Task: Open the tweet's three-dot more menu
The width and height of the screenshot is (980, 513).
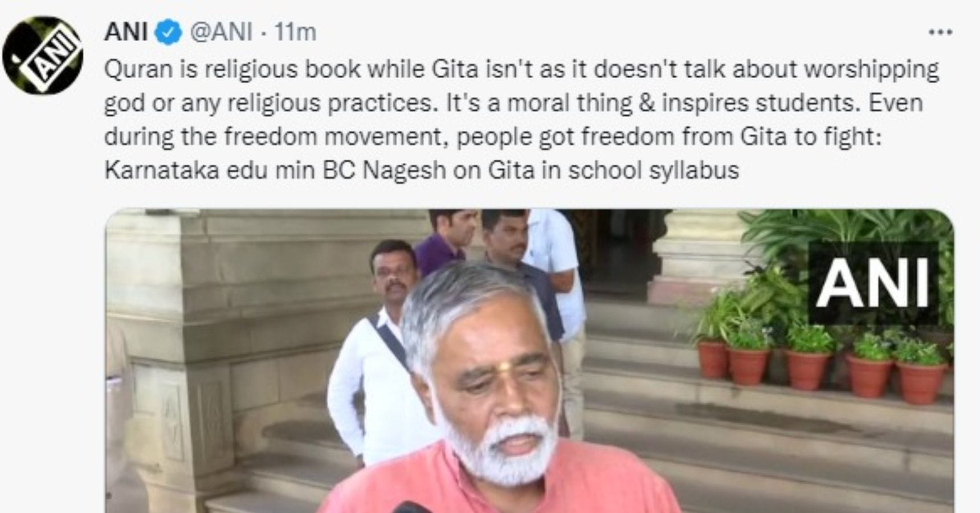Action: point(940,32)
